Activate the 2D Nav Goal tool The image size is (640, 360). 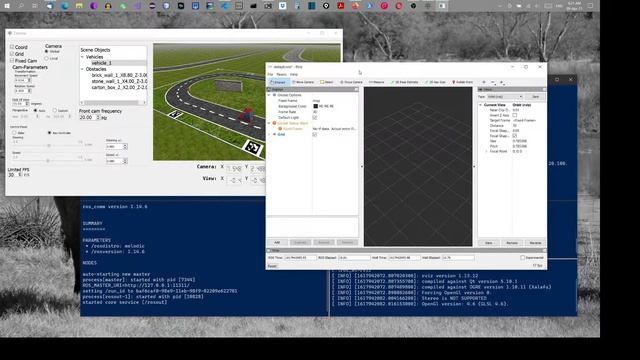pos(435,82)
